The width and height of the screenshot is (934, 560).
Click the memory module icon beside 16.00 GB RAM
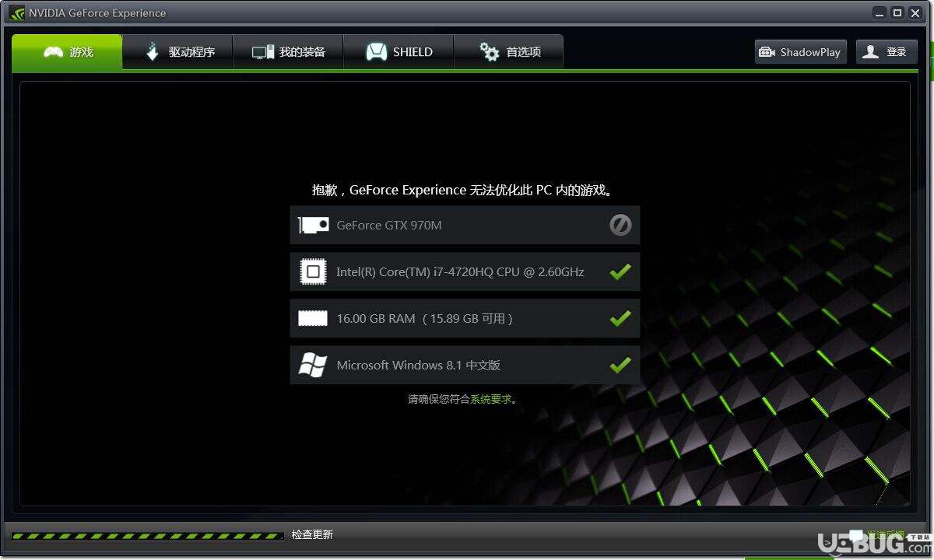coord(313,318)
